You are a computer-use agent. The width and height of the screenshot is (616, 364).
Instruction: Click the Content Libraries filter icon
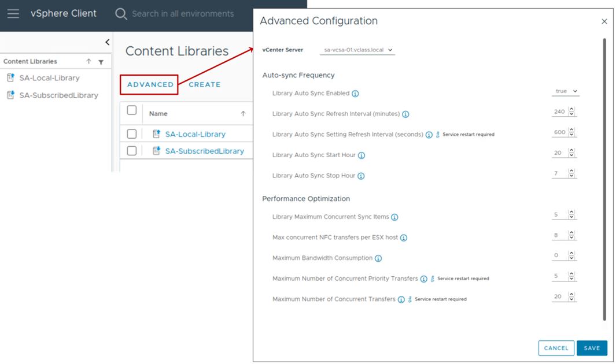(101, 62)
